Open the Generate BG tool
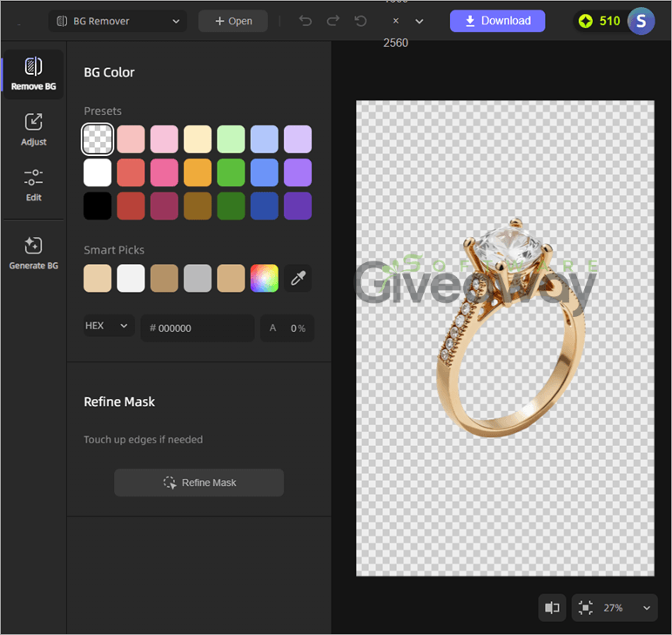672x635 pixels. (33, 253)
